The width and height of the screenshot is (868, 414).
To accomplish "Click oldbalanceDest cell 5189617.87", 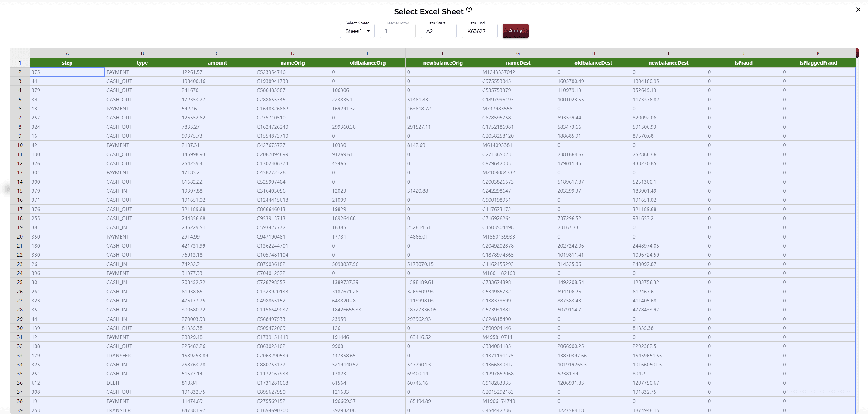I will 593,182.
